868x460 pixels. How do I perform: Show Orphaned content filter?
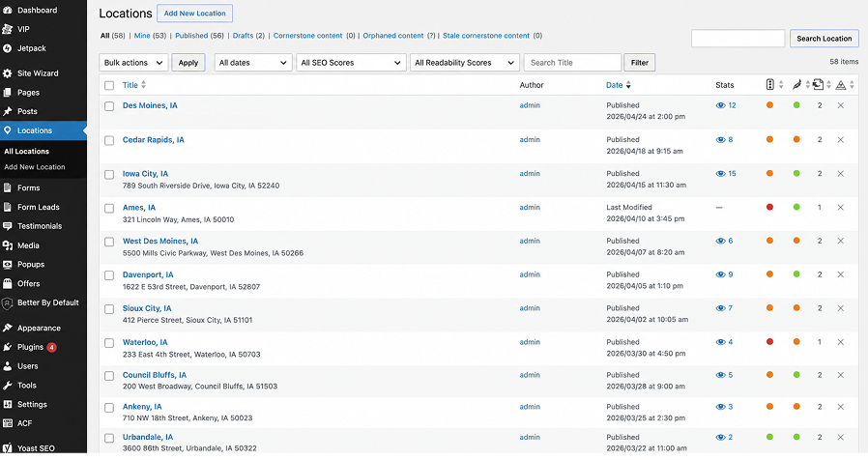[x=393, y=36]
